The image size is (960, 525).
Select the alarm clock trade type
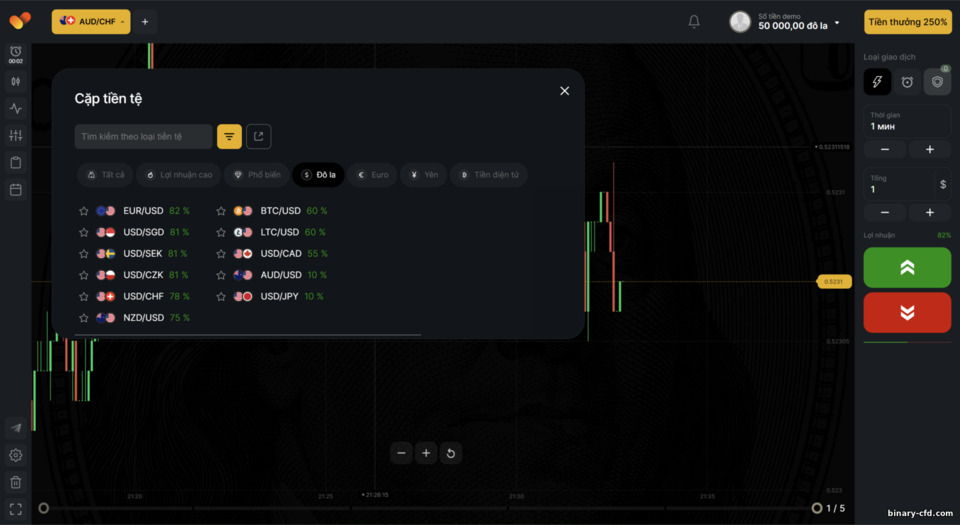tap(907, 82)
